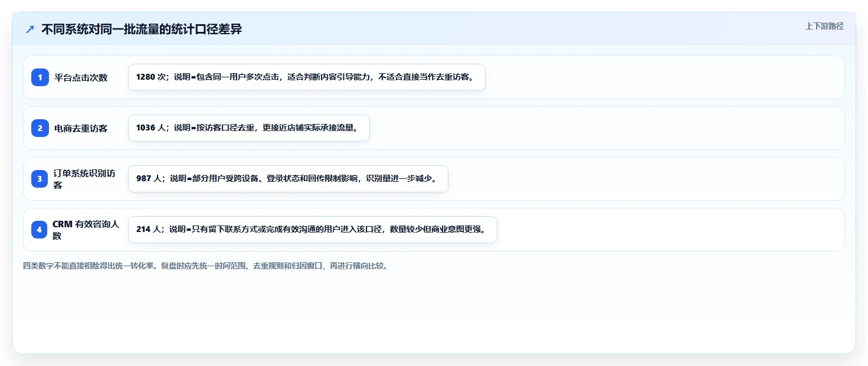Click the 平台点击次数 label

[81, 77]
